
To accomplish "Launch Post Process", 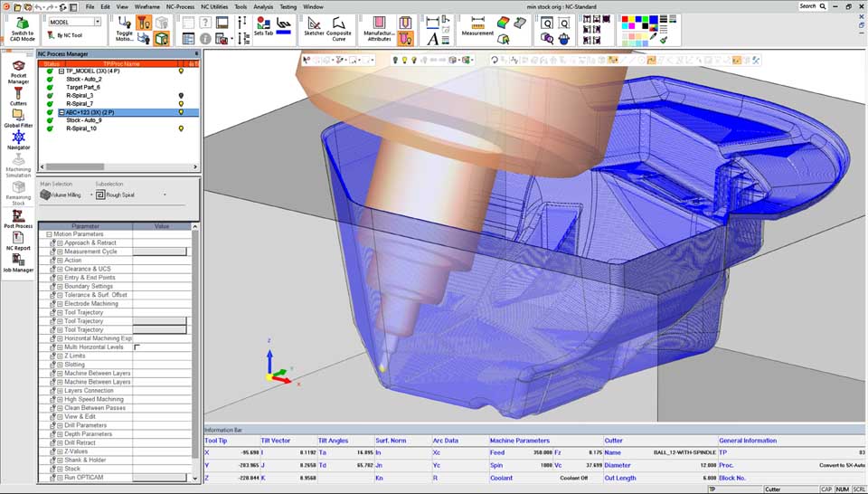I will click(18, 218).
